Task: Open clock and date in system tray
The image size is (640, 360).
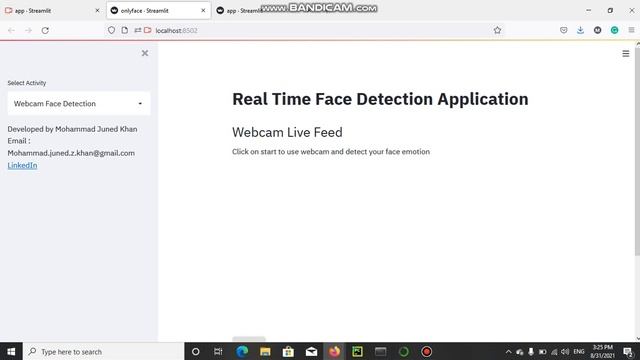Action: coord(603,351)
